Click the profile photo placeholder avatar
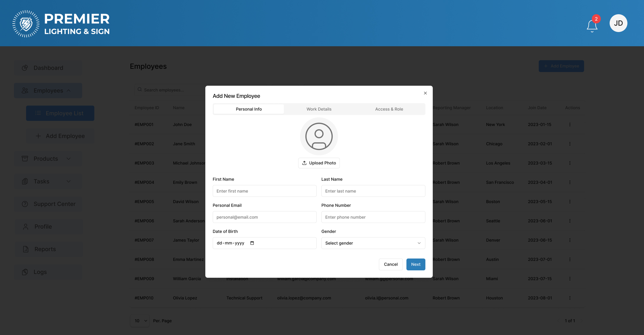 [x=319, y=136]
